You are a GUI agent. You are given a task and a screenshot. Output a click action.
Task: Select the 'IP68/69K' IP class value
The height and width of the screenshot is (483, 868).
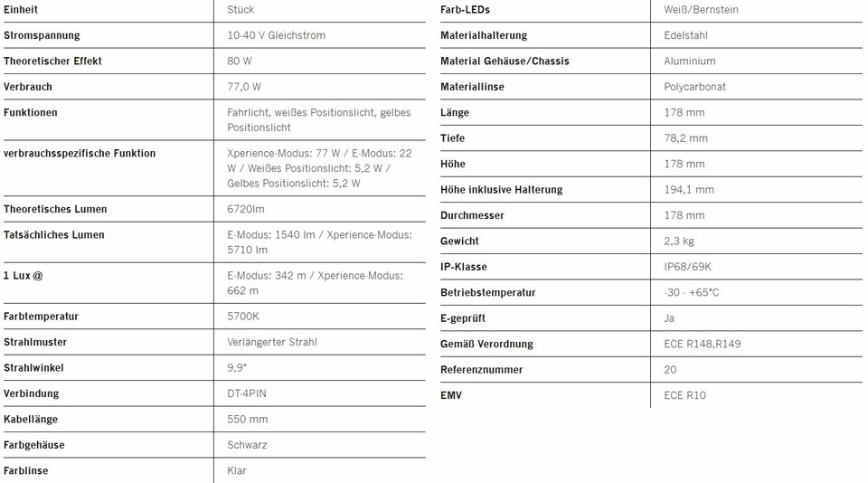coord(687,267)
